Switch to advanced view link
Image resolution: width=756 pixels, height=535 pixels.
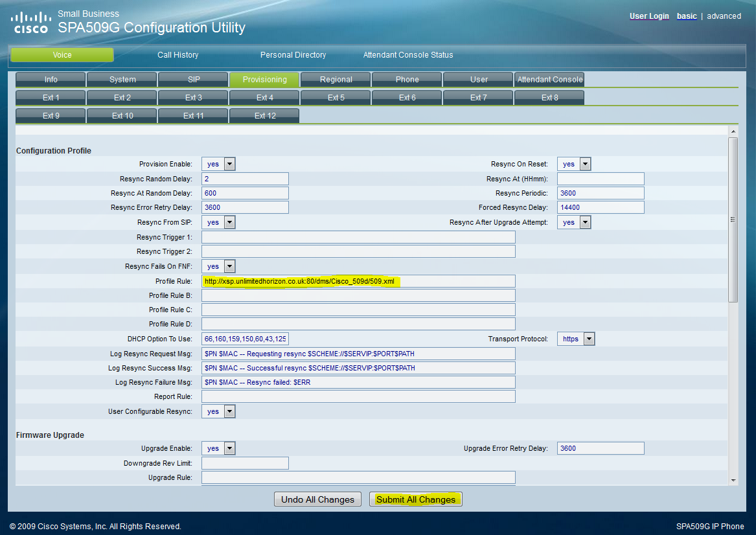724,16
